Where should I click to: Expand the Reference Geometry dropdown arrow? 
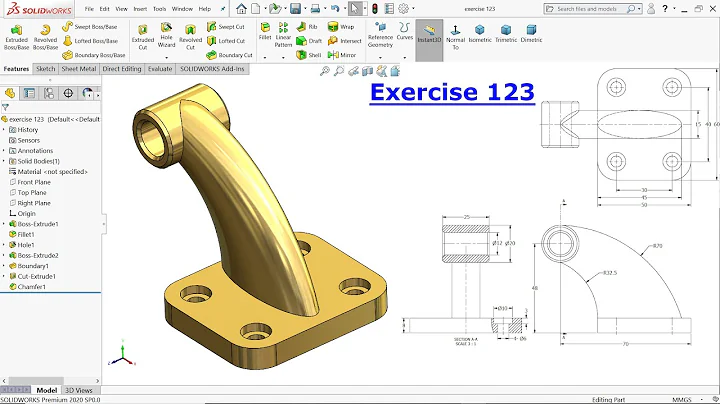380,58
